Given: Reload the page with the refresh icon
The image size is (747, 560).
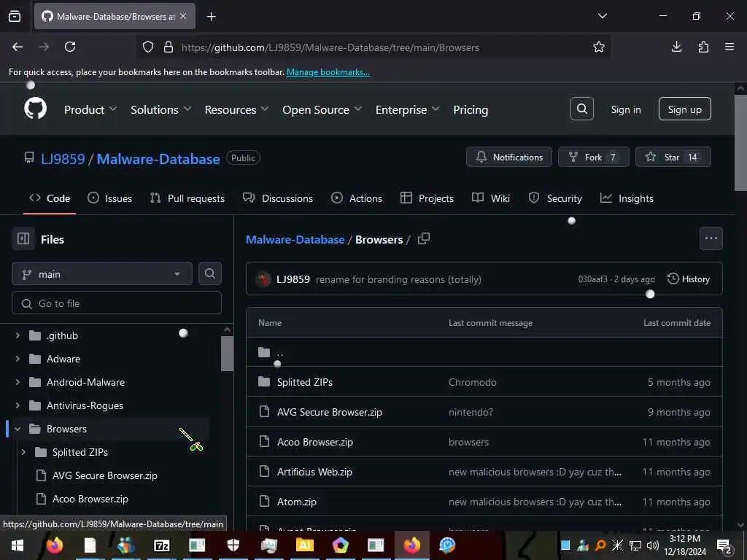Looking at the screenshot, I should click(70, 47).
